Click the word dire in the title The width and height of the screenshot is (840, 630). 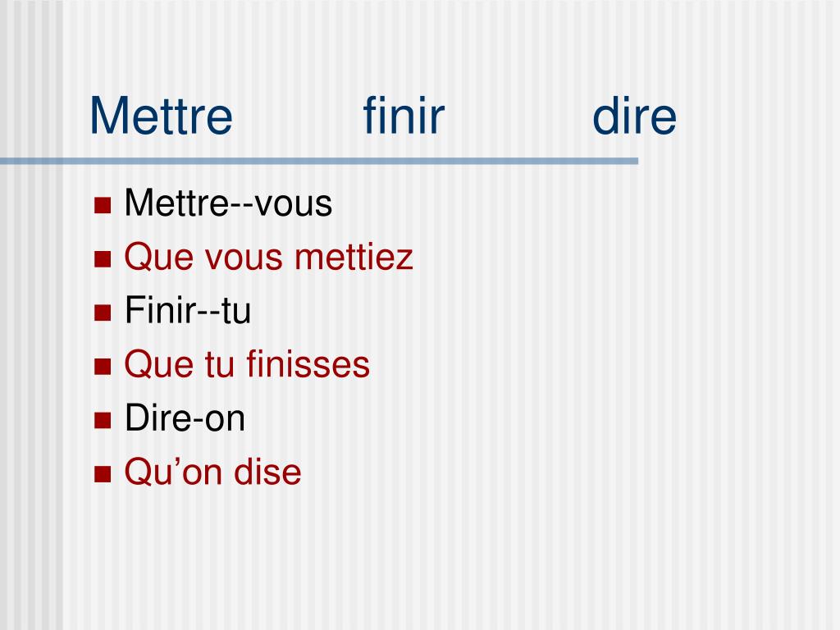click(x=635, y=116)
